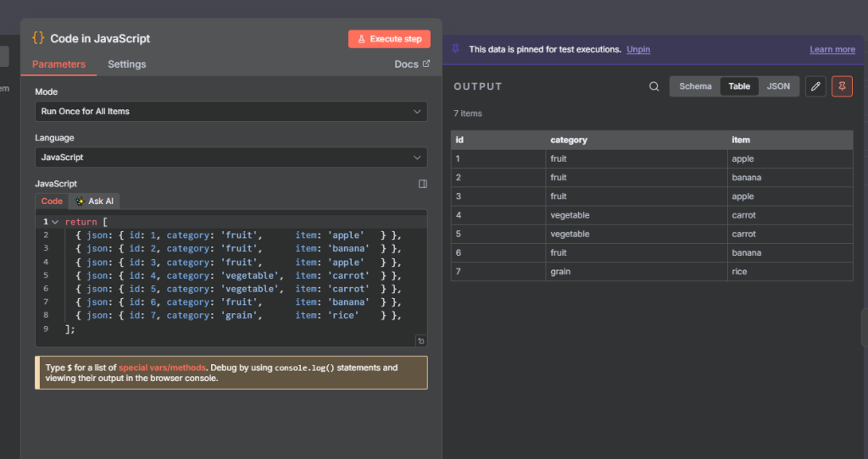Open the Language dropdown
This screenshot has height=459, width=868.
[x=231, y=158]
